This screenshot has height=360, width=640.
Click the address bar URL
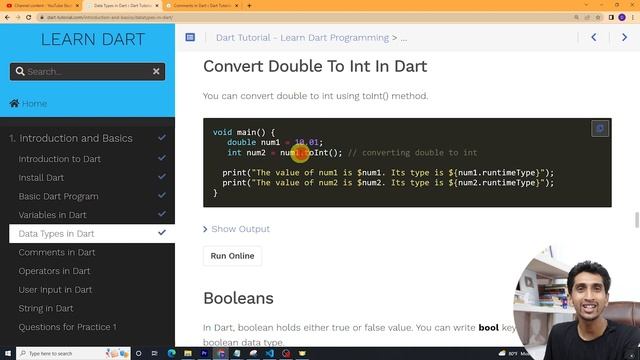[x=109, y=18]
